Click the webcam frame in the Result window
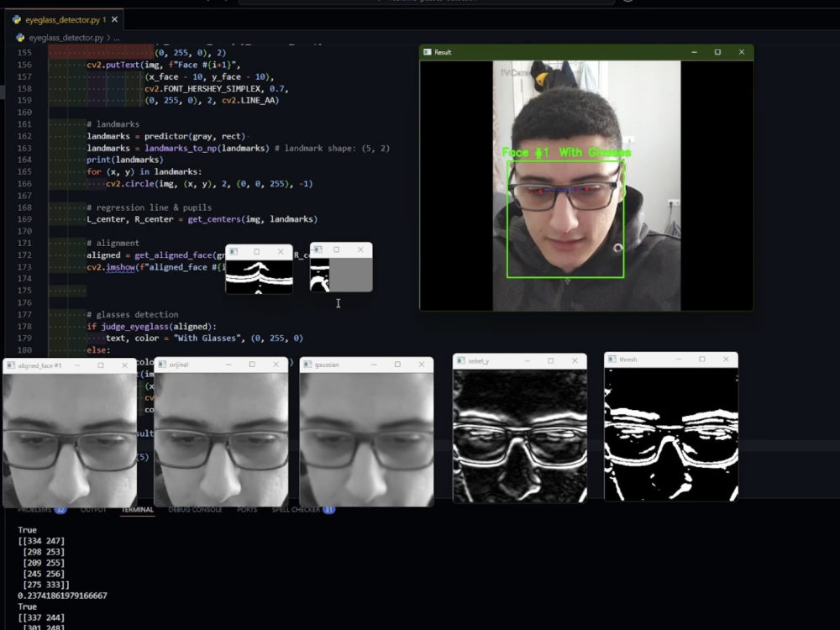Image resolution: width=840 pixels, height=630 pixels. 586,186
